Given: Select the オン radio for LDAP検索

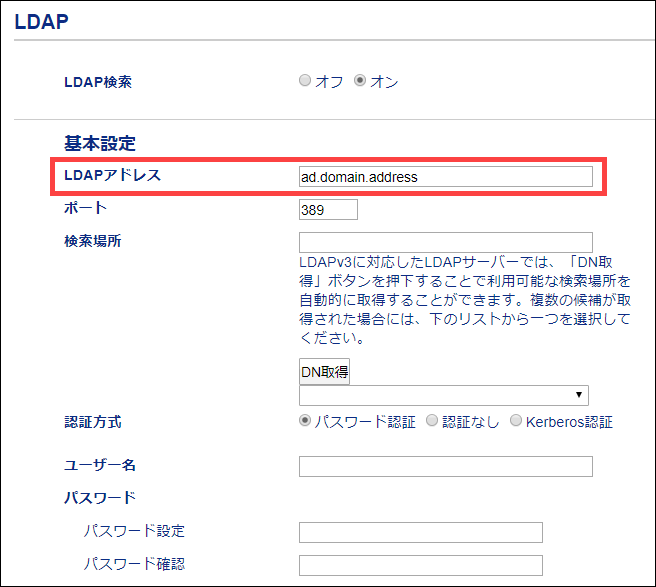Looking at the screenshot, I should 360,82.
